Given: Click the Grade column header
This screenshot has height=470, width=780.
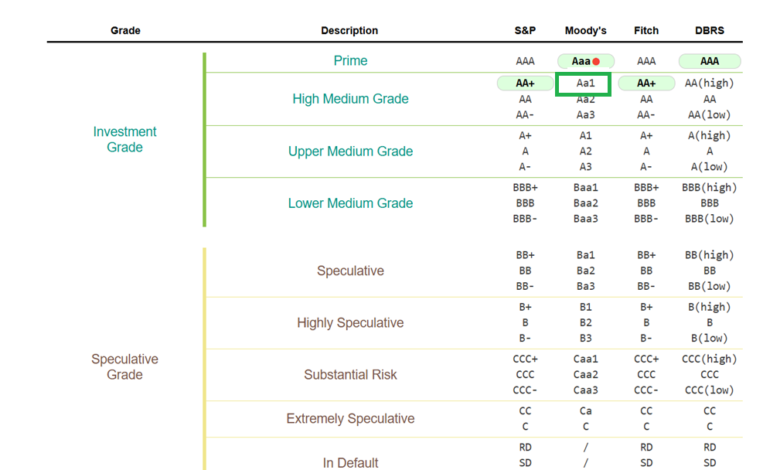Looking at the screenshot, I should 125,30.
